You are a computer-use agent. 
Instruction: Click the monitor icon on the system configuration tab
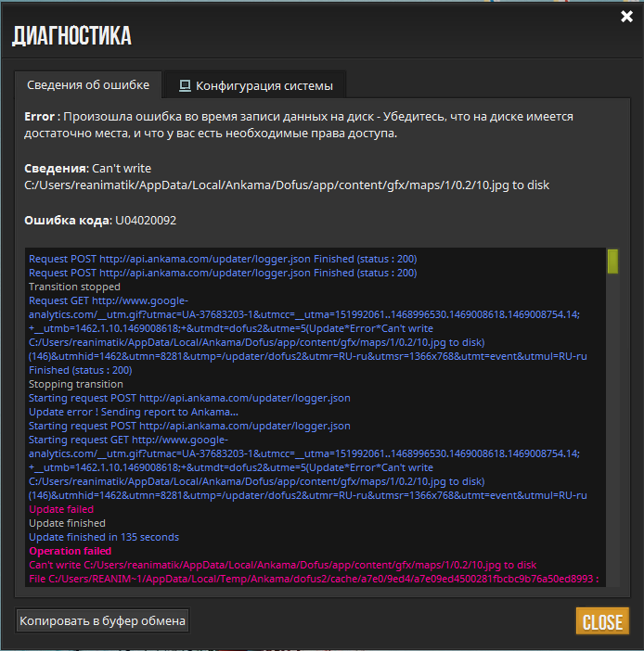point(185,86)
